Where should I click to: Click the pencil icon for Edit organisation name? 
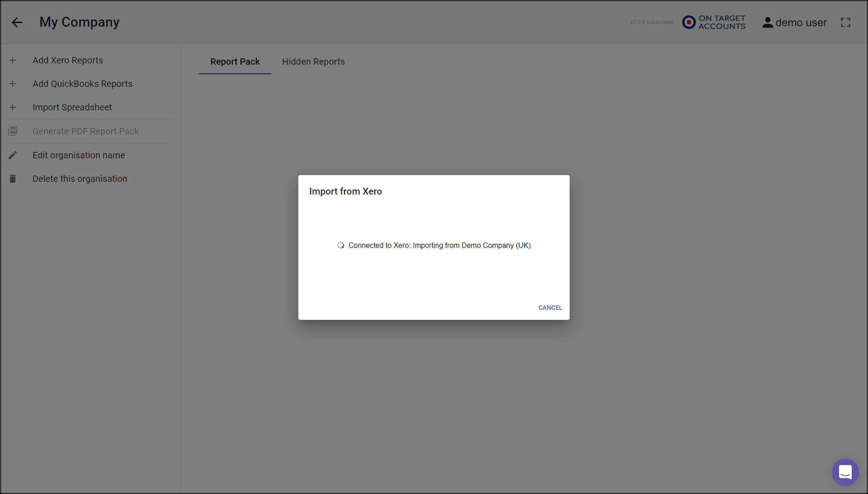(13, 155)
